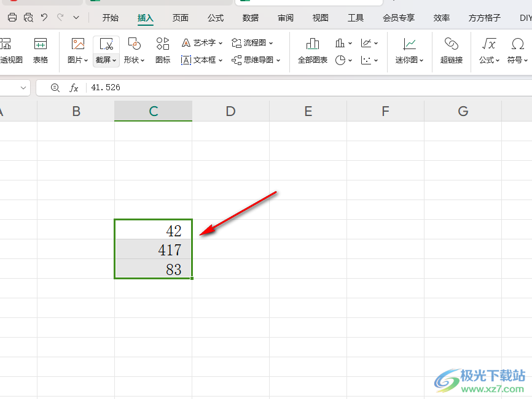
Task: Open the 数据 ribbon tab
Action: click(x=251, y=18)
